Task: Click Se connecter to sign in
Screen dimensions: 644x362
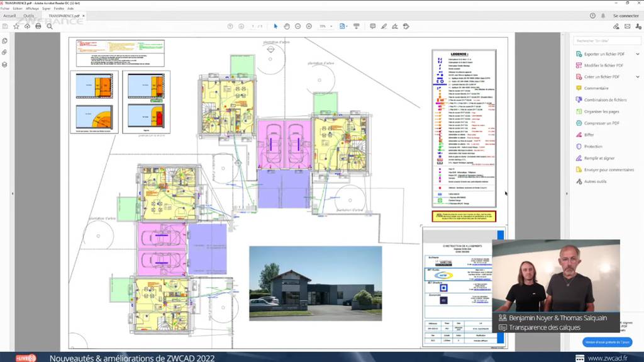Action: [626, 16]
